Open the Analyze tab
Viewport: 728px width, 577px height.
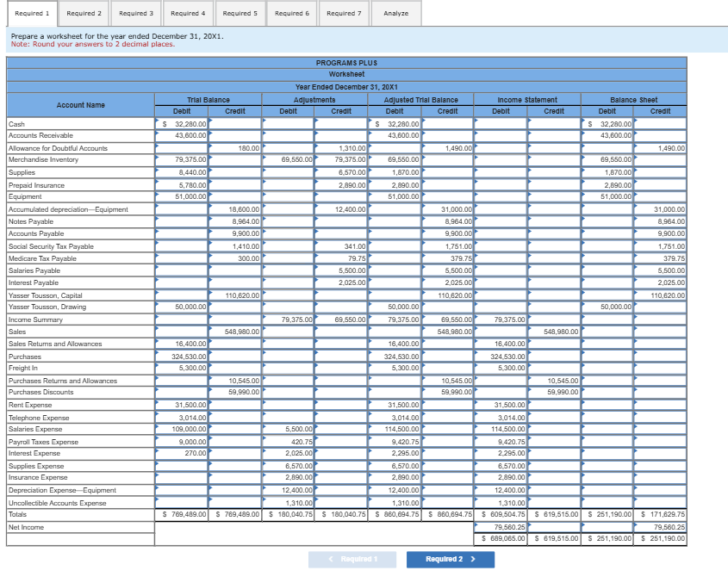pyautogui.click(x=395, y=14)
